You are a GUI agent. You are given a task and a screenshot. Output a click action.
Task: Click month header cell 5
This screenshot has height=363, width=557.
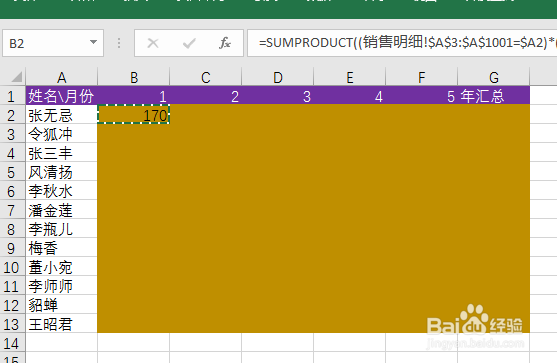(x=422, y=95)
